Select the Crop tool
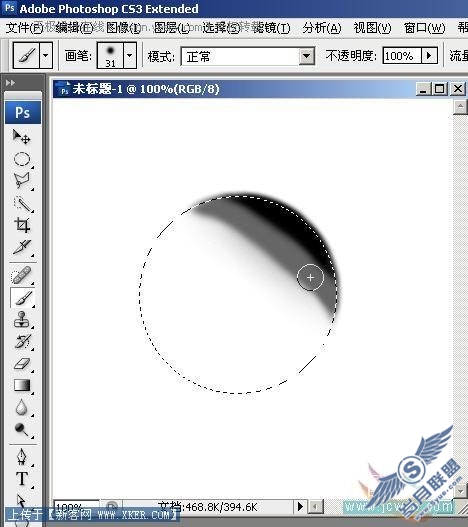 pyautogui.click(x=22, y=225)
